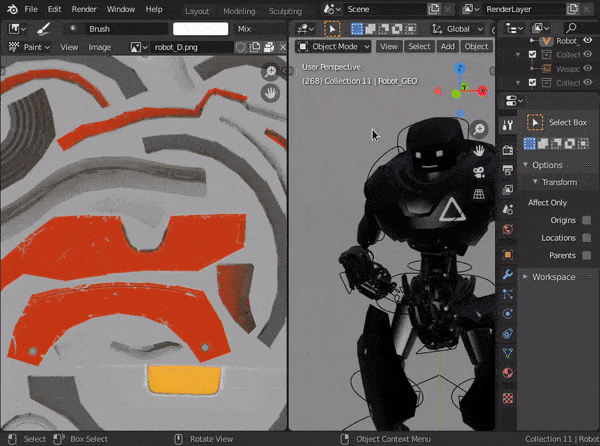Click the Blender logo in the top bar
600x446 pixels.
coord(12,9)
